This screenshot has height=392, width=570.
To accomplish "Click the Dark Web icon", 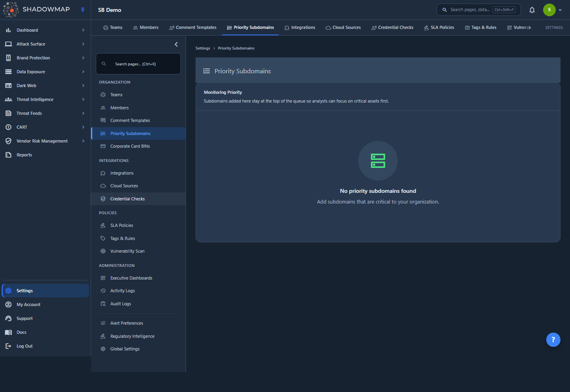I will [8, 86].
